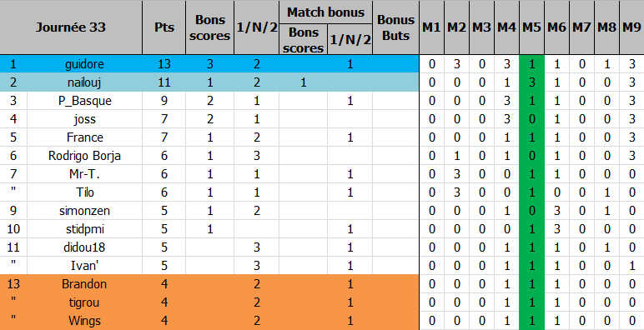
Task: Click the green M5 cell in nailouj row
Action: 531,82
